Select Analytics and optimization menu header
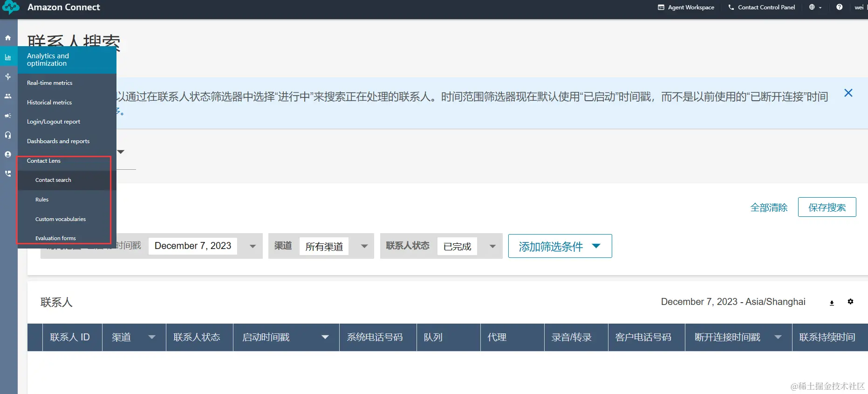This screenshot has width=868, height=394. click(x=67, y=60)
